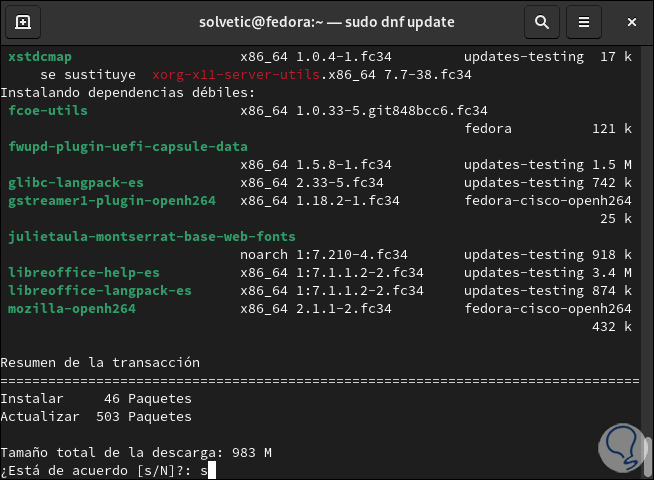Screen dimensions: 654x480
Task: Open a new terminal tab
Action: pyautogui.click(x=23, y=21)
